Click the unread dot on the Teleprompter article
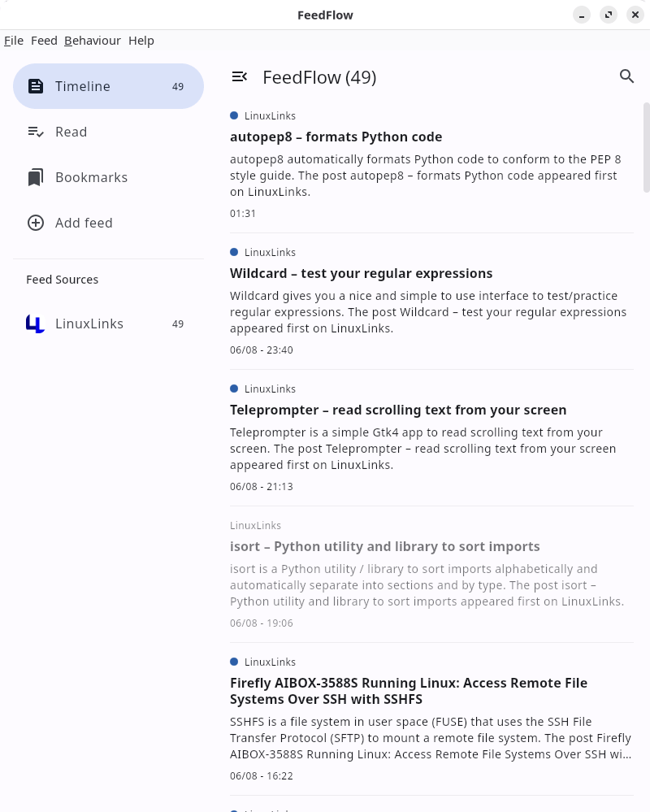 tap(234, 389)
